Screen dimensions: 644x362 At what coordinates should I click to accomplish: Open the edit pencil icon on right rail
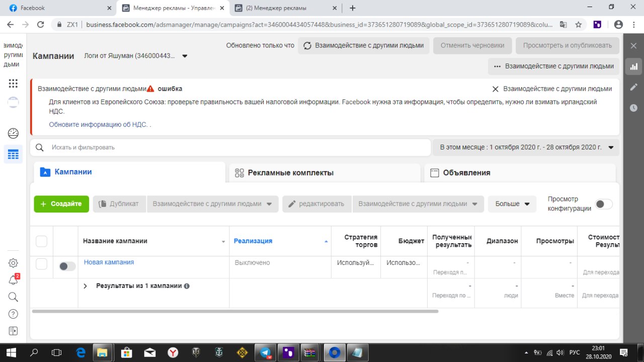point(633,87)
